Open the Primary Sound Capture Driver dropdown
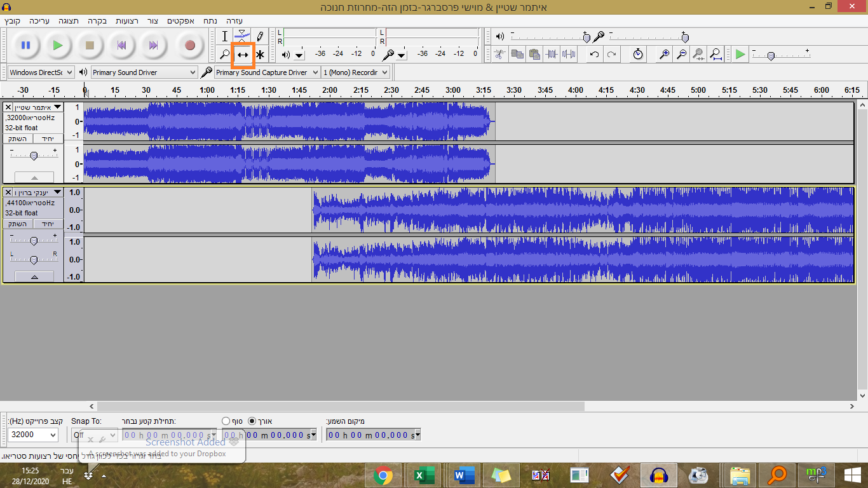Screen dimensions: 868x488 coord(267,72)
